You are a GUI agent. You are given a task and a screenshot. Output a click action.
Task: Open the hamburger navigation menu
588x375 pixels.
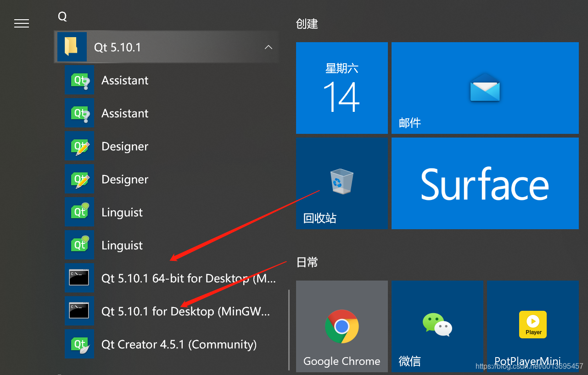tap(22, 23)
